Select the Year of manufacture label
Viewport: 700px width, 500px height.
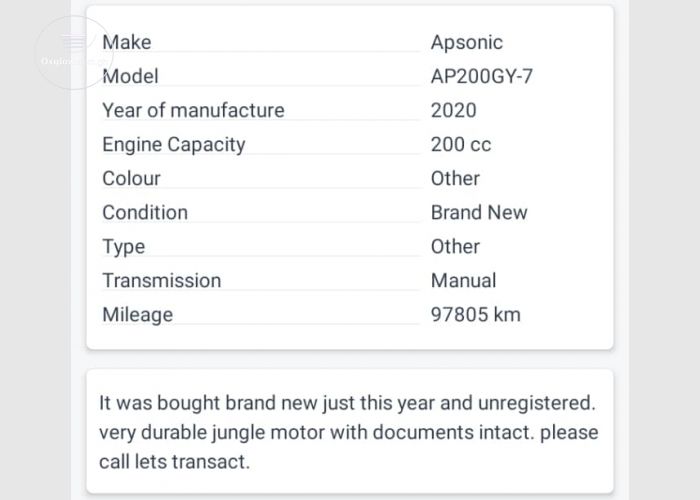[x=193, y=110]
